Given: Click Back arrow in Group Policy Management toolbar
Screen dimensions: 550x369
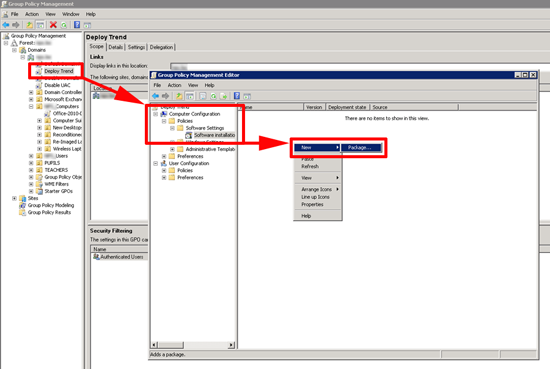Looking at the screenshot, I should [x=6, y=25].
